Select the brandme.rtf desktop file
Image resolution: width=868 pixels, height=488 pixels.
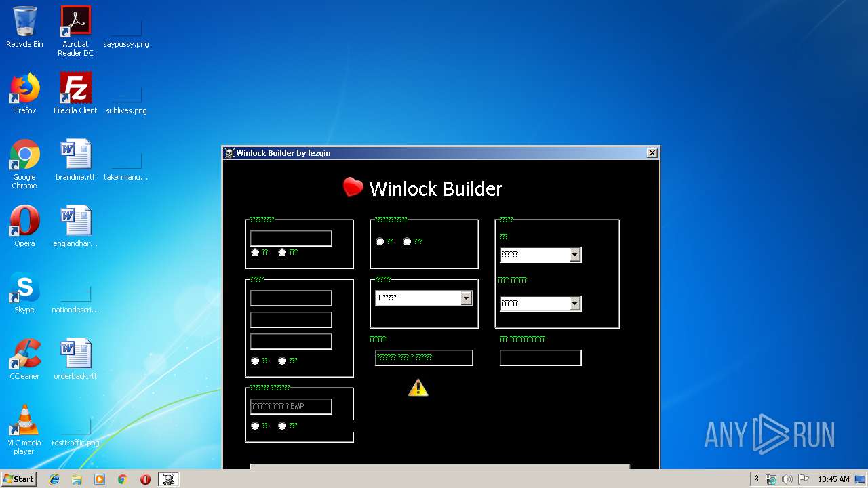75,161
